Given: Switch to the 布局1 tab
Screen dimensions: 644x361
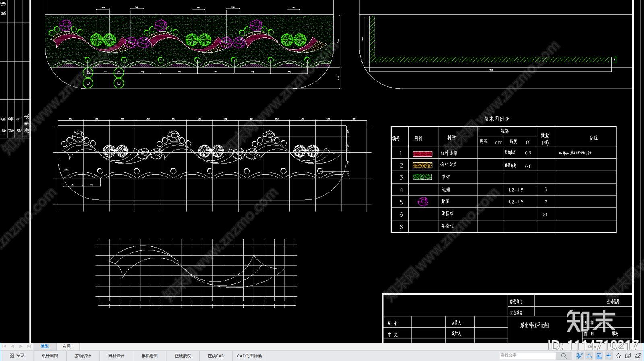Looking at the screenshot, I should click(68, 346).
